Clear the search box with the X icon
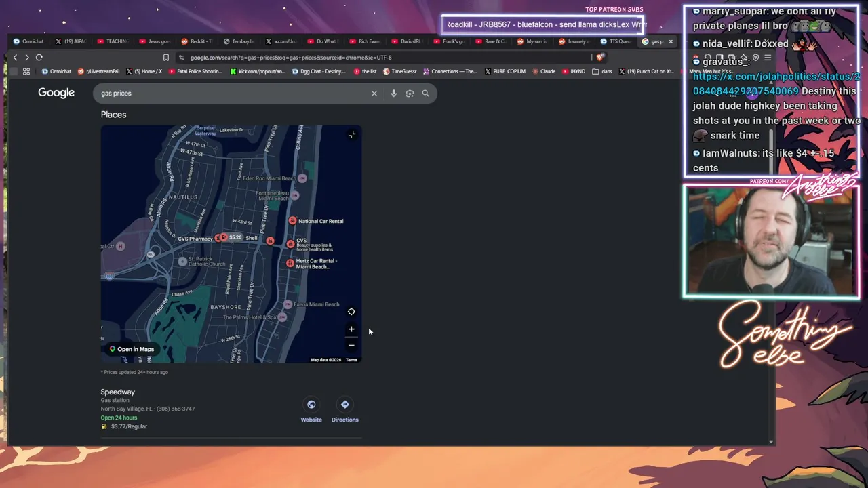This screenshot has width=868, height=488. (374, 94)
